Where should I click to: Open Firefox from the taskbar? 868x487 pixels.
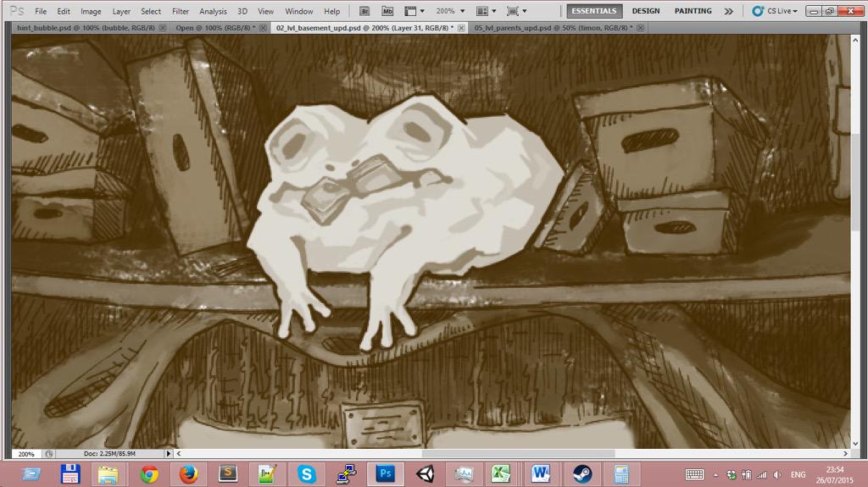point(188,474)
